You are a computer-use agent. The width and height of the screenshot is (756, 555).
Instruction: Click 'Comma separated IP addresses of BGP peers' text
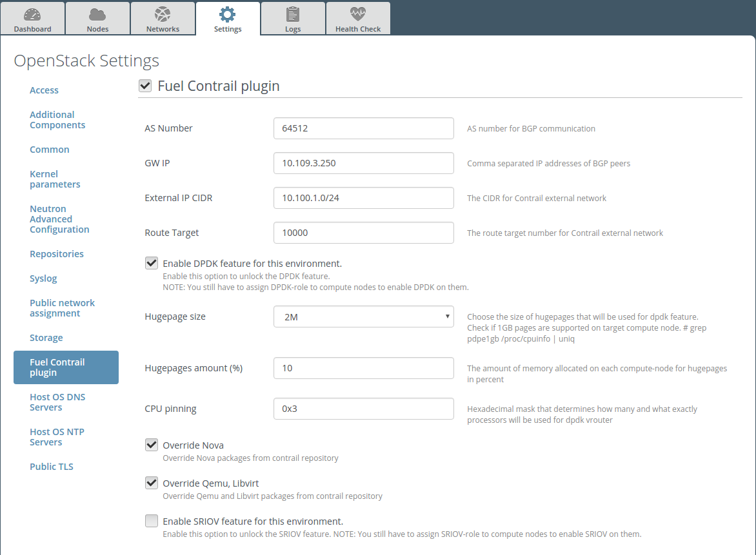(x=548, y=163)
